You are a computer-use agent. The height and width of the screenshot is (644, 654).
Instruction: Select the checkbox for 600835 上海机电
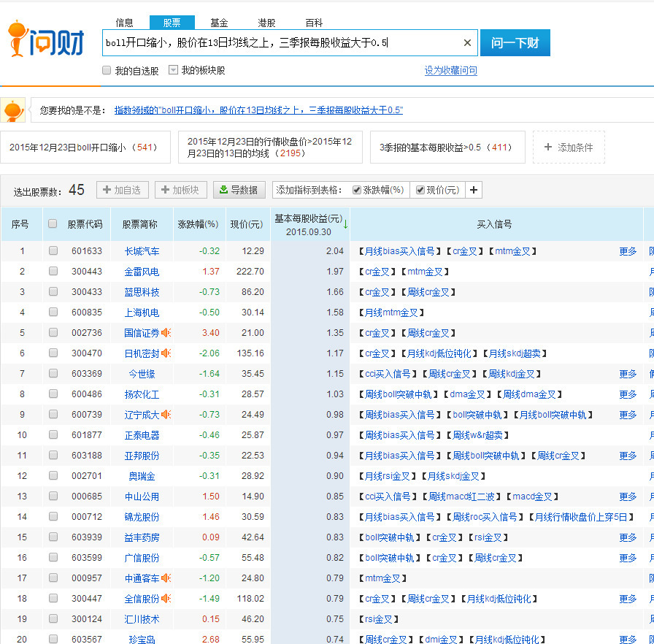pyautogui.click(x=53, y=312)
